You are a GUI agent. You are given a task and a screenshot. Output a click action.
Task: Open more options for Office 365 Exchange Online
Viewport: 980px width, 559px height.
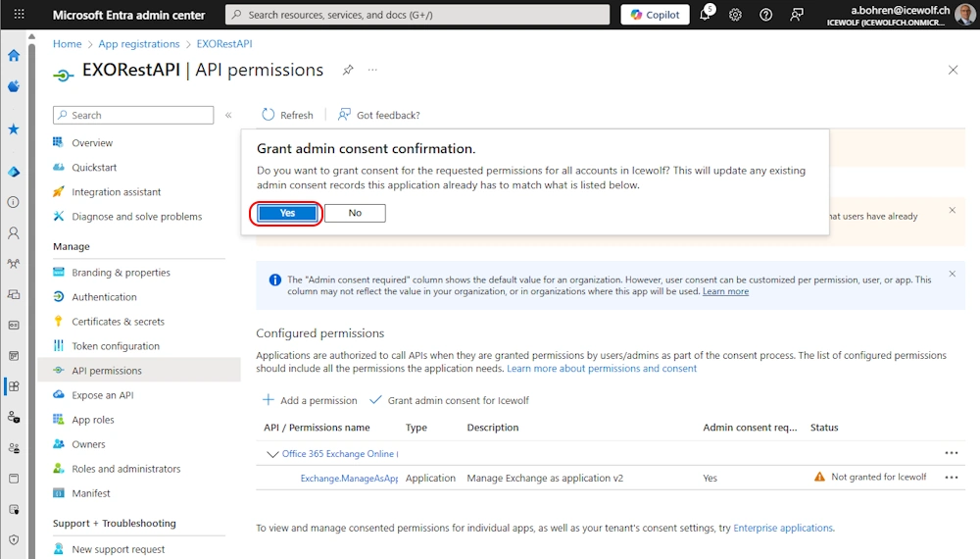click(x=951, y=453)
